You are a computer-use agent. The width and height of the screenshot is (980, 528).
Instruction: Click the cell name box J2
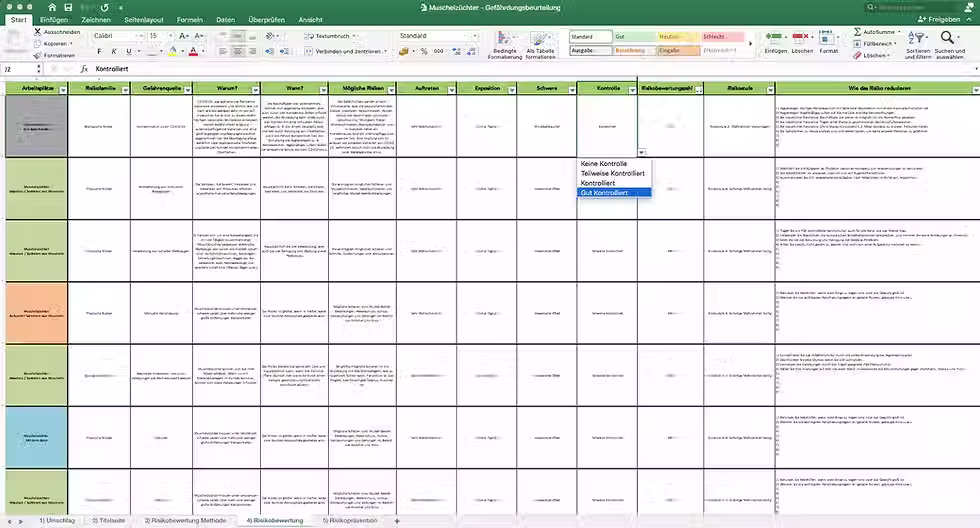click(21, 69)
